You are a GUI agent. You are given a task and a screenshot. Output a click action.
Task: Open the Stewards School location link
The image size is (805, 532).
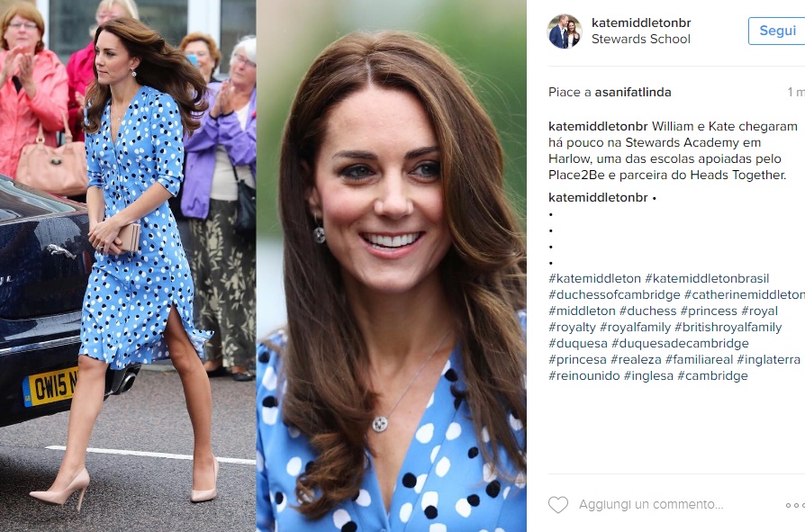click(641, 39)
